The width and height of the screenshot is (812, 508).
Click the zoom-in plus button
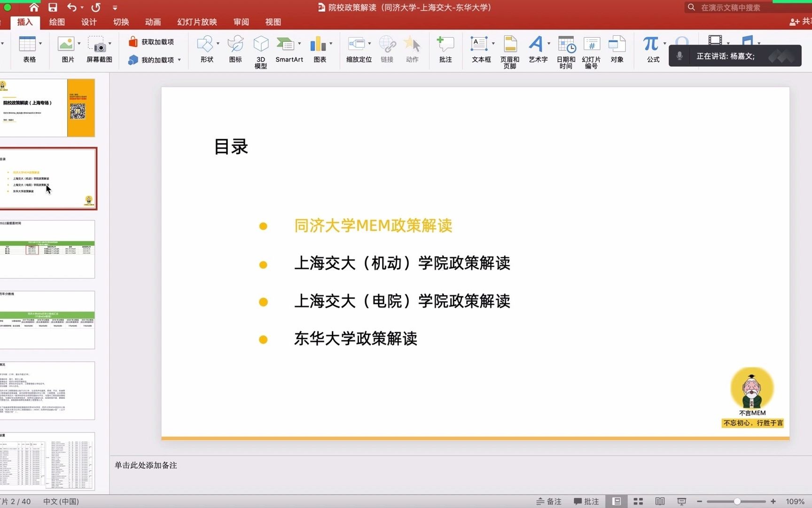773,501
